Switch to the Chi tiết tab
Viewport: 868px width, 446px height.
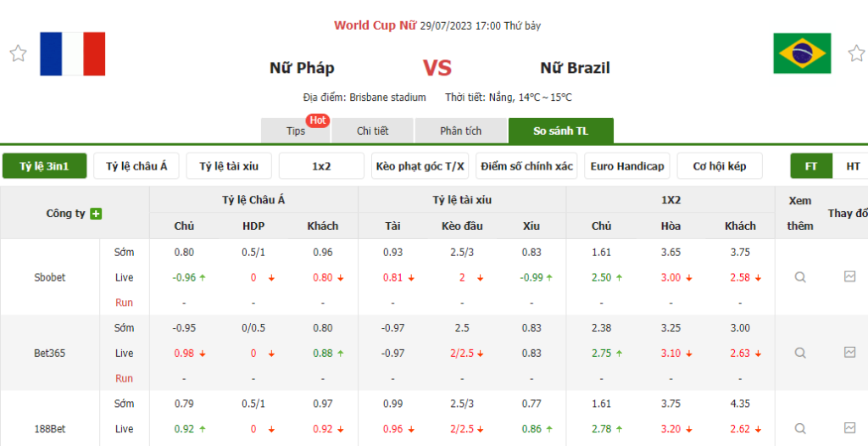pos(372,131)
